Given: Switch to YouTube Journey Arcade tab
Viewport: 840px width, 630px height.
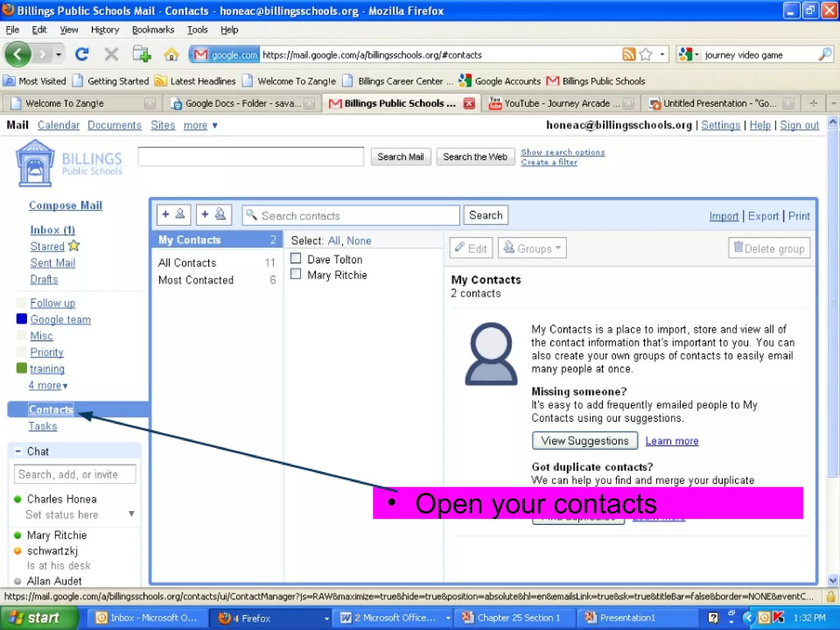Looking at the screenshot, I should click(x=561, y=103).
